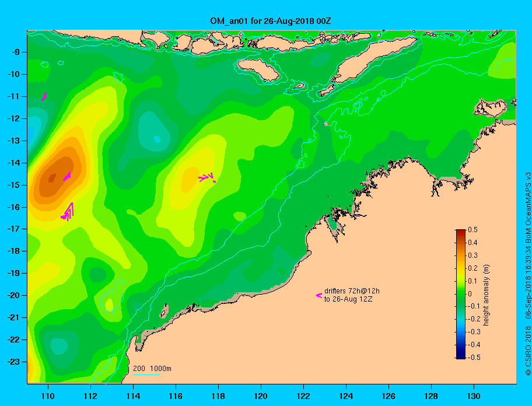532x406 pixels.
Task: Pick the dark red top of the colorbar
Action: coord(461,232)
